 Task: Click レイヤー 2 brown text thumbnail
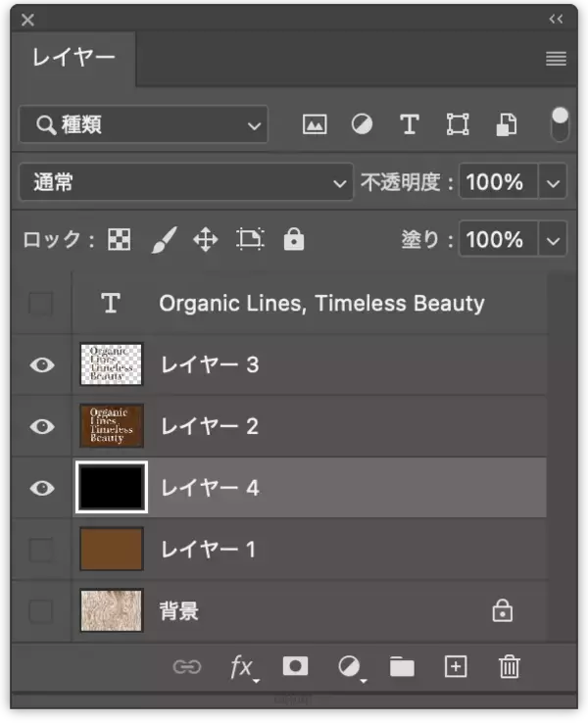(x=111, y=425)
